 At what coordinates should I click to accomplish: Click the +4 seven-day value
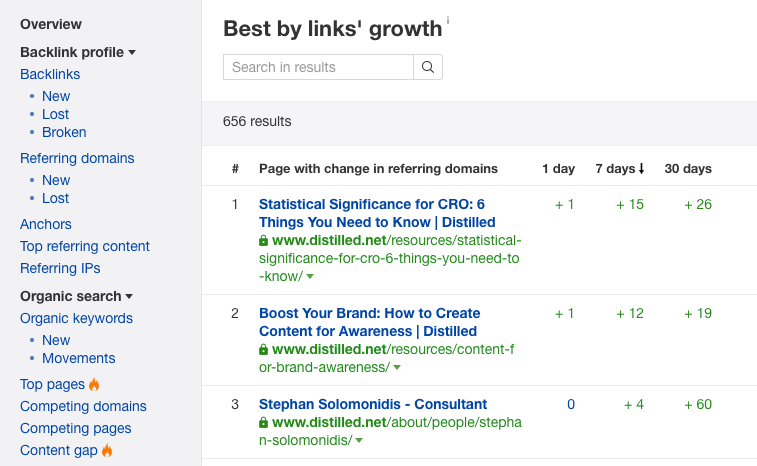[634, 405]
